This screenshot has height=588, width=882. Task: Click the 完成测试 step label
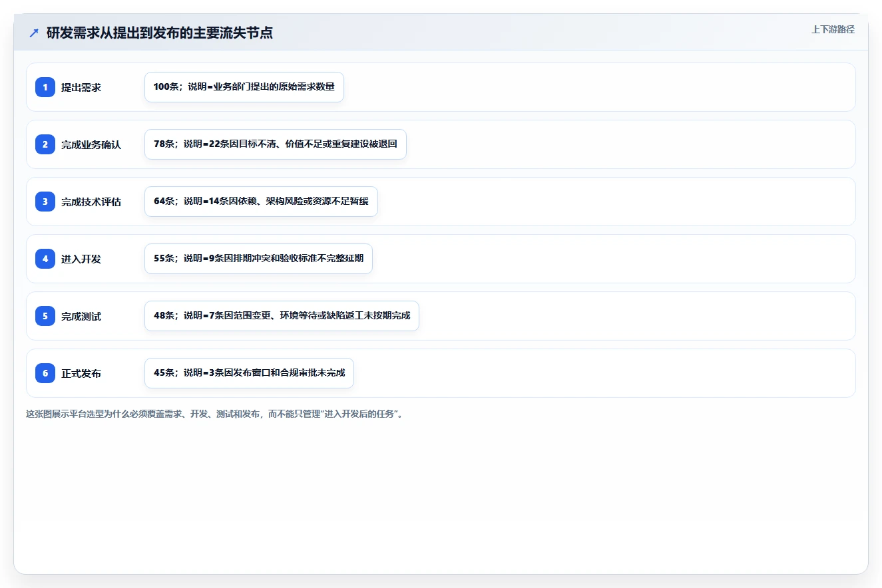tap(81, 316)
